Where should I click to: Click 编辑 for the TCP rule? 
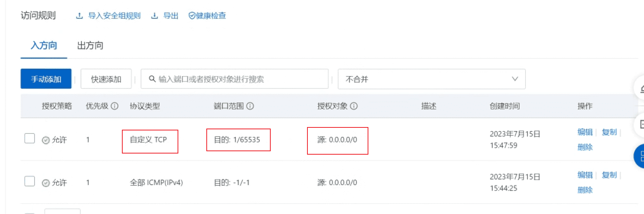click(585, 132)
